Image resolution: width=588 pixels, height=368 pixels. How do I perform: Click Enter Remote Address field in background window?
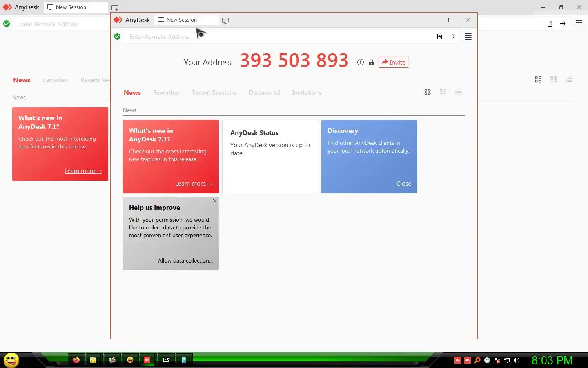click(61, 24)
